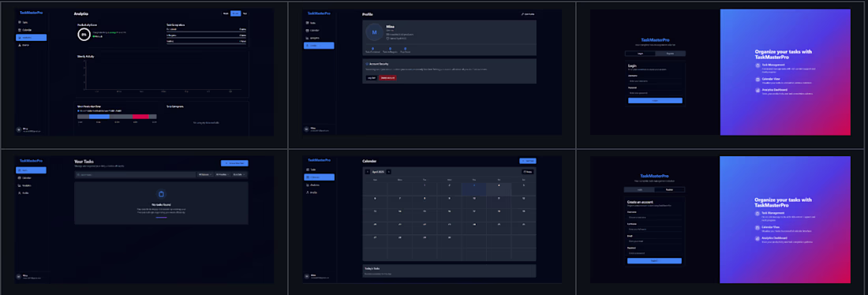Go to the next month on the Calendar screen
Viewport: 868px width, 295px height.
pos(388,172)
